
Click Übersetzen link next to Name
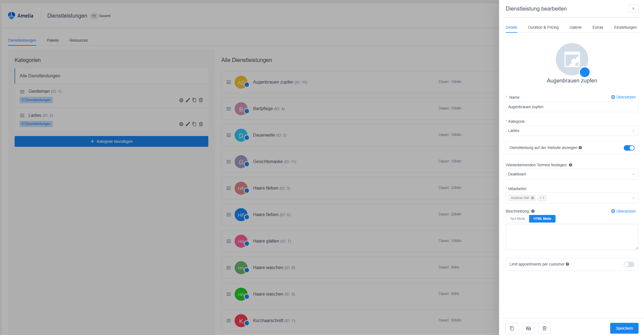point(623,97)
